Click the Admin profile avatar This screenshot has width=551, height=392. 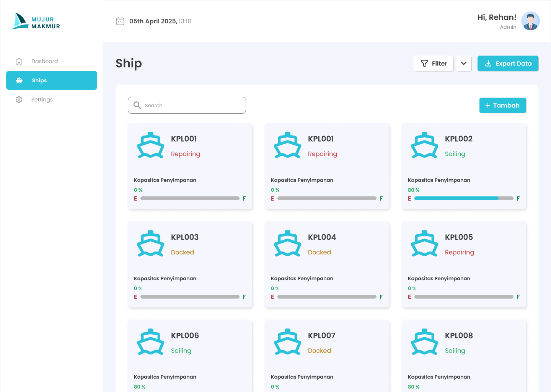[x=531, y=21]
